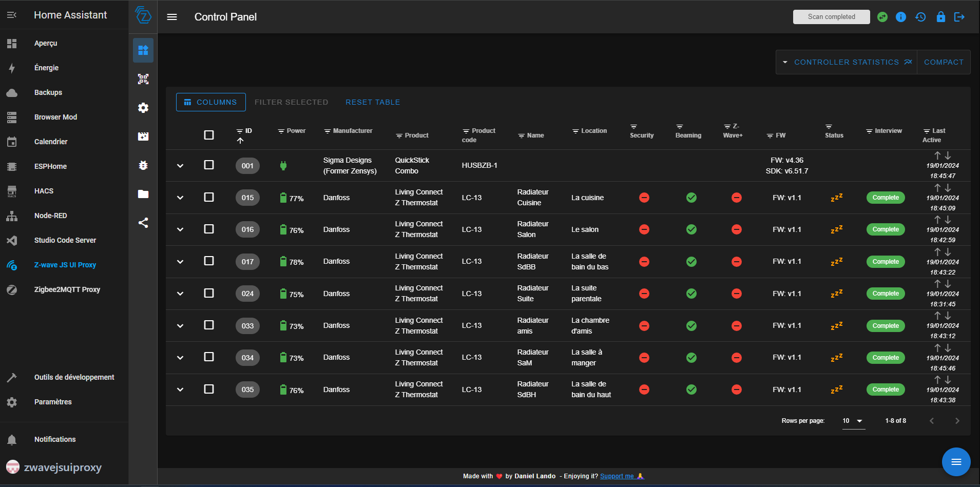This screenshot has height=487, width=980.
Task: Toggle the select-all checkbox in table header
Action: (x=209, y=135)
